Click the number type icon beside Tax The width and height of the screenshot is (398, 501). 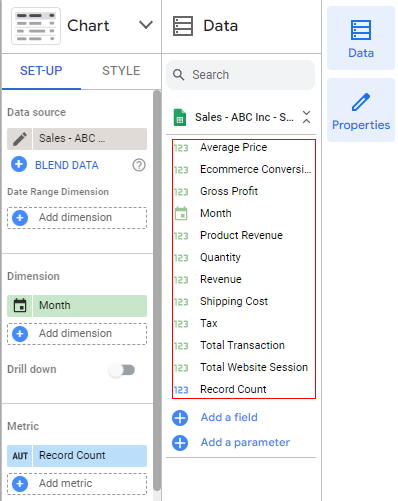[x=181, y=324]
